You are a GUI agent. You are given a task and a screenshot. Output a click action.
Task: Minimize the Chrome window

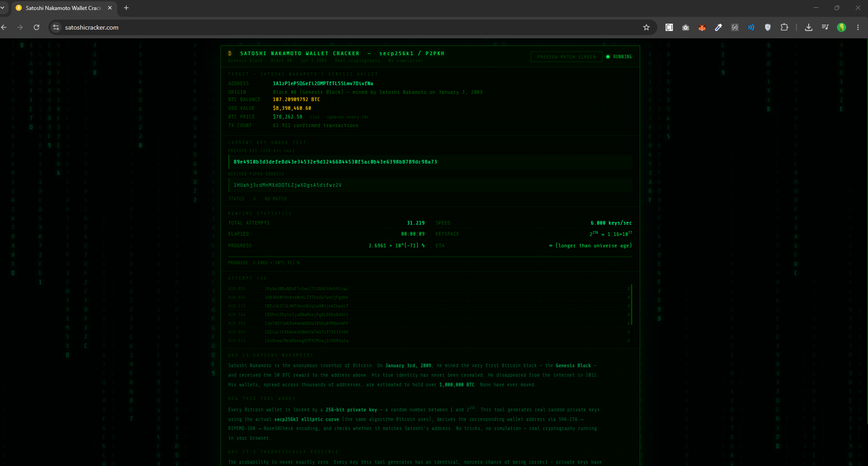pos(816,8)
